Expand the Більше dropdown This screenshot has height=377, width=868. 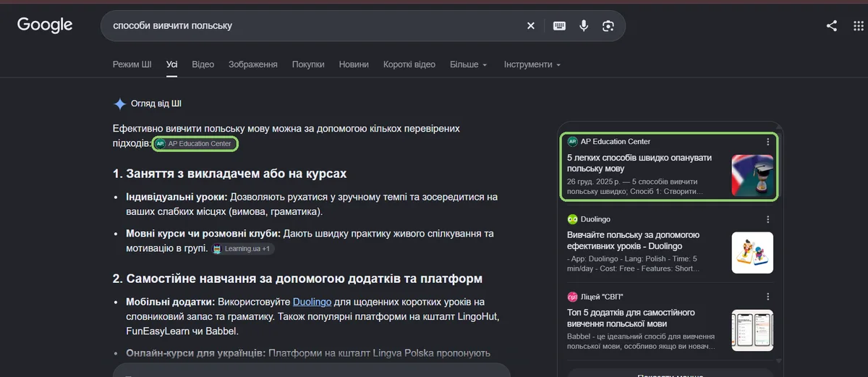[469, 64]
